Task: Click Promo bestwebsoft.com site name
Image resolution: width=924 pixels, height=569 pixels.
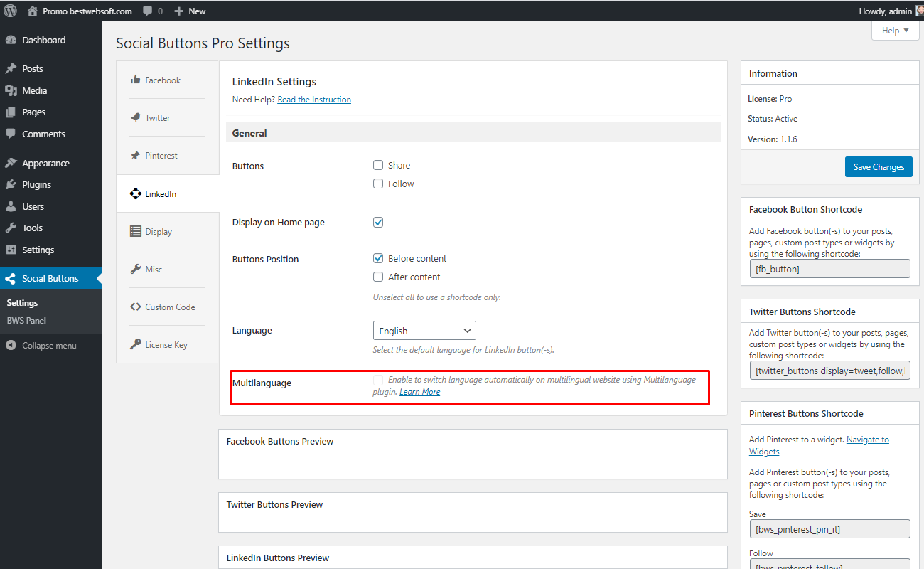Action: coord(88,11)
